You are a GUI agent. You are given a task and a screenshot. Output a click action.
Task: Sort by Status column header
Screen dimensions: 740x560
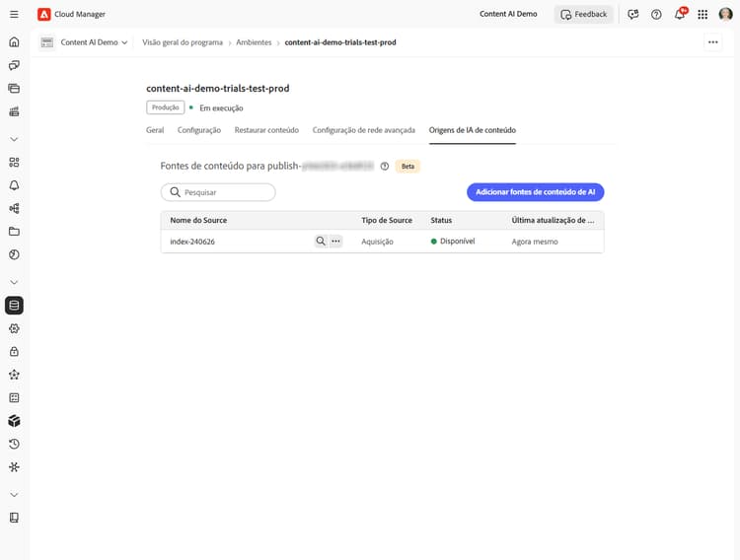441,220
